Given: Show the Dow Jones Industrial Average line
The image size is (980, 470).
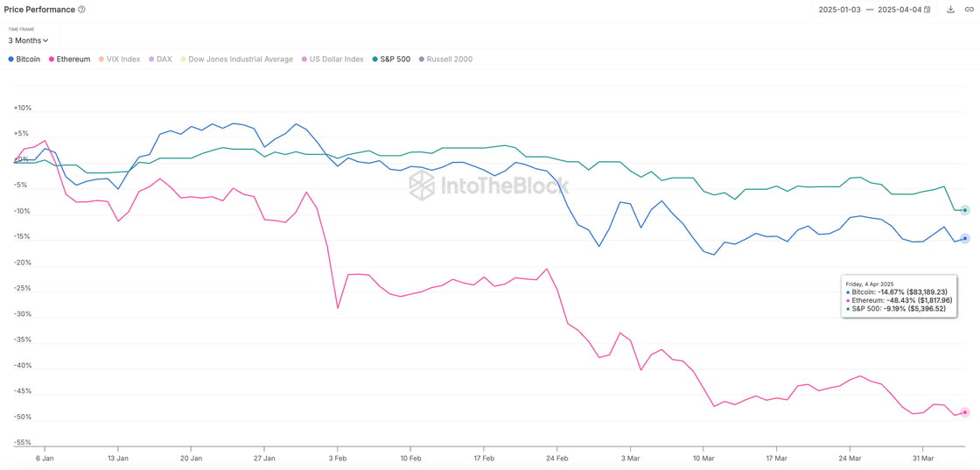Looking at the screenshot, I should click(x=236, y=60).
